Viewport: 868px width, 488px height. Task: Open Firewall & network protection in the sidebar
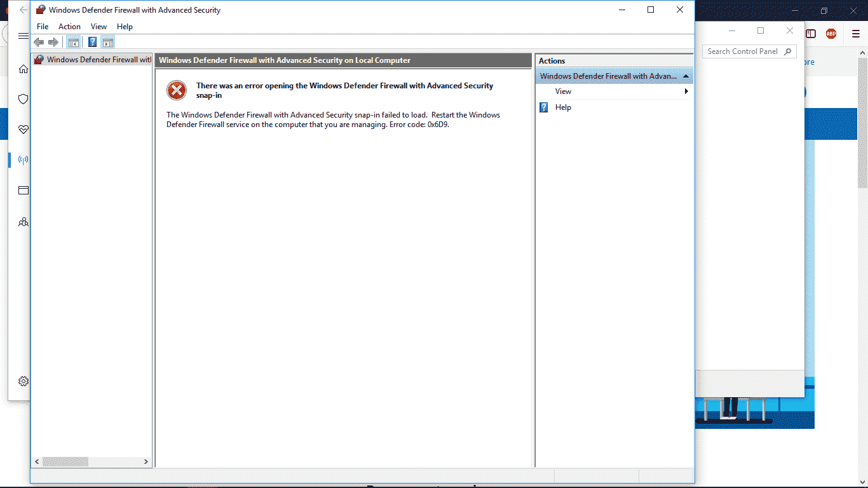pyautogui.click(x=23, y=159)
